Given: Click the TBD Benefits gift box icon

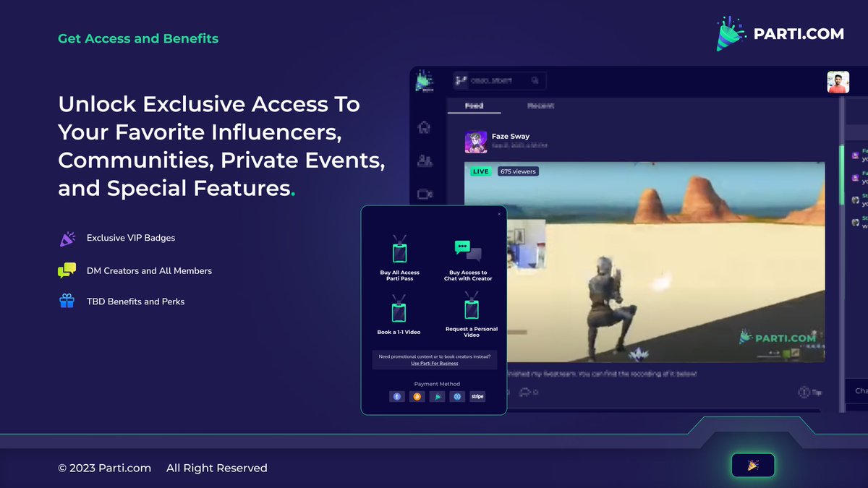Looking at the screenshot, I should [67, 301].
